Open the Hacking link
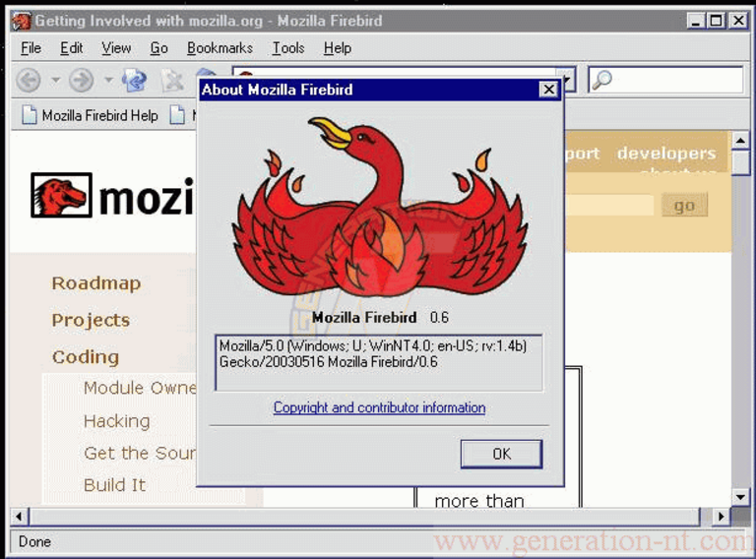The image size is (756, 559). (117, 421)
